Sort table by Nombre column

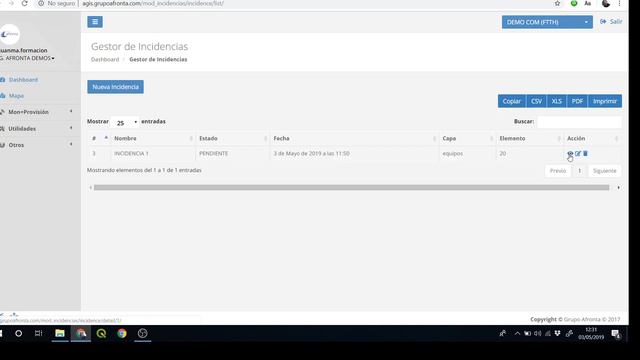(153, 138)
